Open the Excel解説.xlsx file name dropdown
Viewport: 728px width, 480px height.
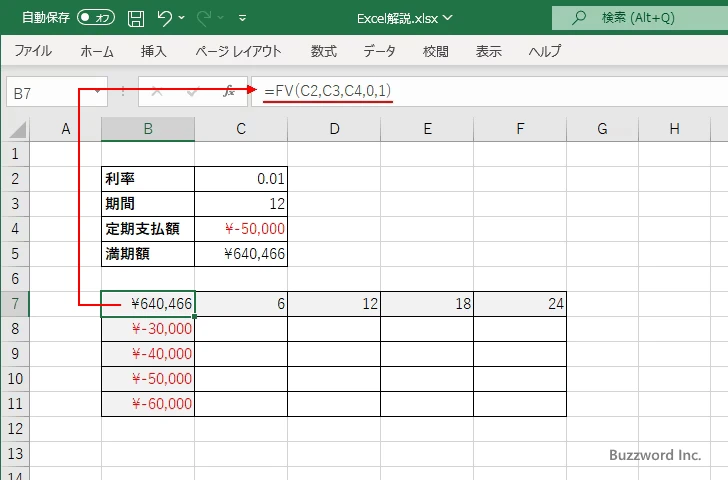click(x=404, y=18)
